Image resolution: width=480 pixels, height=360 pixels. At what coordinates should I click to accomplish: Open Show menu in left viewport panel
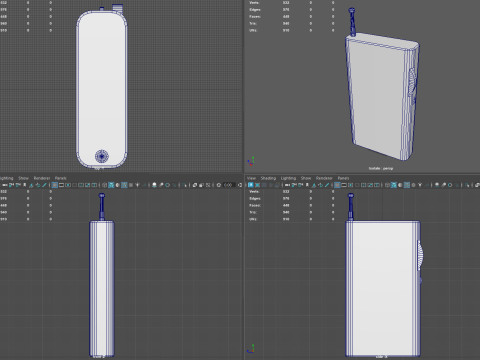23,178
